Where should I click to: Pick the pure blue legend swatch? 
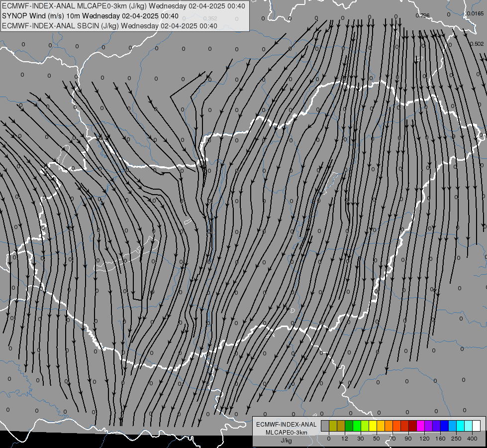445,426
